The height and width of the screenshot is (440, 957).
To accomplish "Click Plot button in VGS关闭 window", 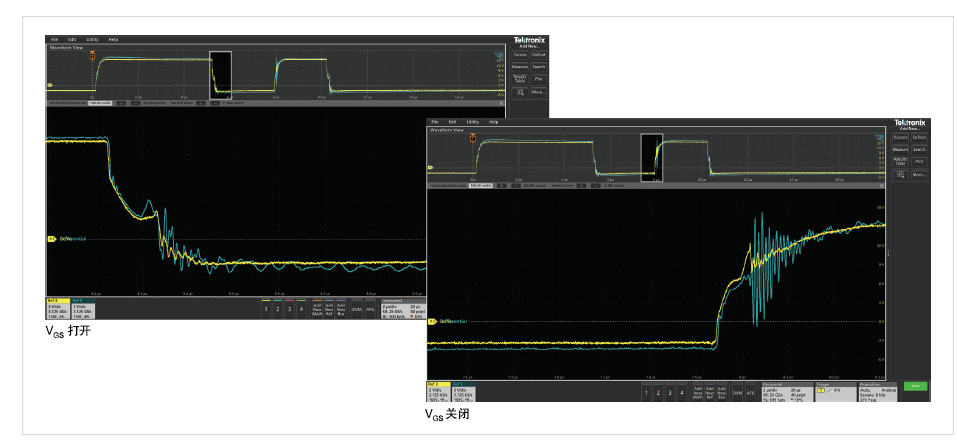I will tap(919, 162).
